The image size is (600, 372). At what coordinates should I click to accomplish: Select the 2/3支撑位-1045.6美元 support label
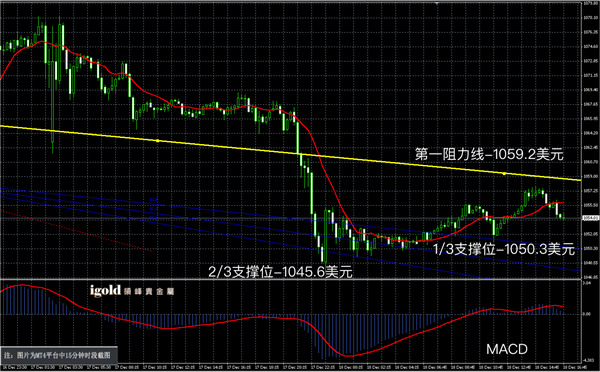click(280, 272)
